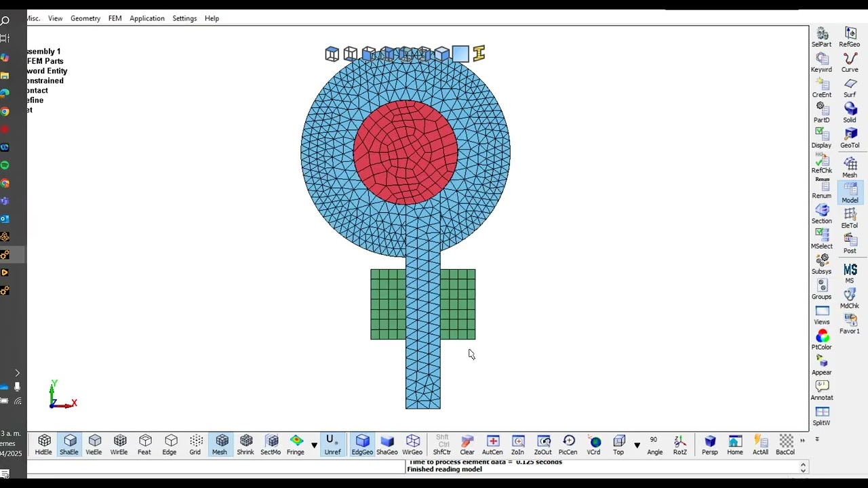Open the PartD part data tool
Screen dimensions: 868x488
[x=822, y=113]
